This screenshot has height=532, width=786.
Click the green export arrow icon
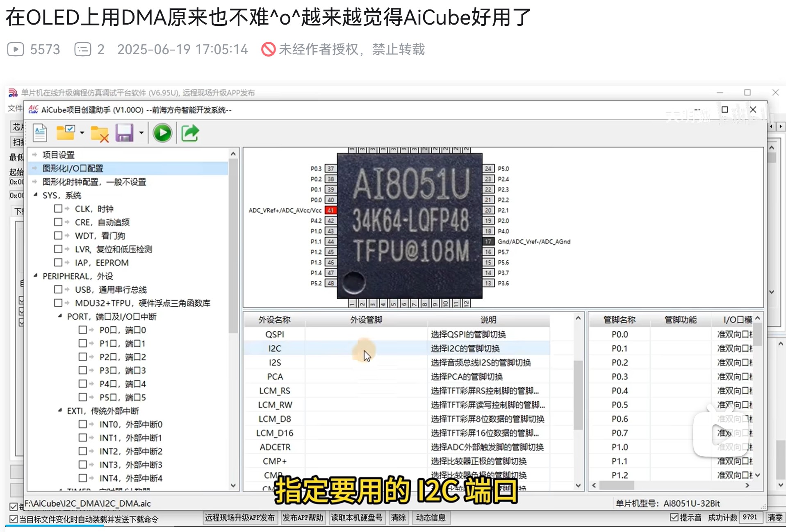tap(190, 133)
